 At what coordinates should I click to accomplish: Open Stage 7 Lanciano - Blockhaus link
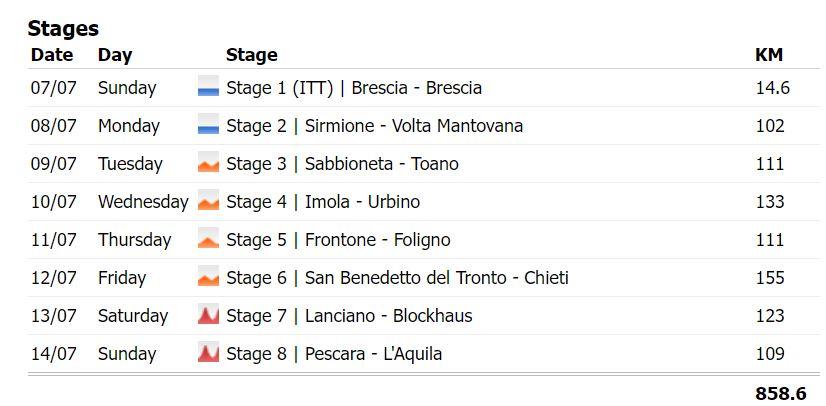pyautogui.click(x=349, y=315)
